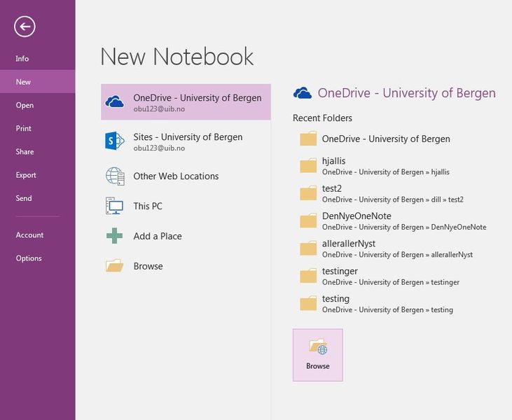Click the This PC computer icon
The width and height of the screenshot is (512, 420).
[x=114, y=206]
